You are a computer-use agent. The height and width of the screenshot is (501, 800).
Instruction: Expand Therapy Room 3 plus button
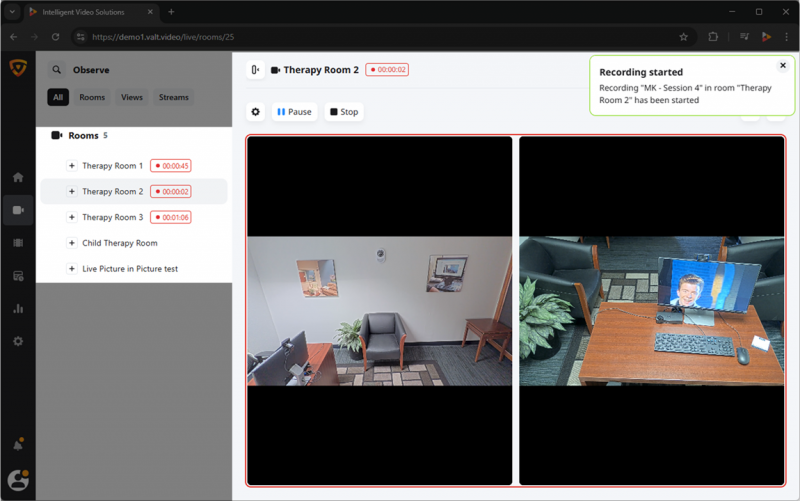point(71,217)
